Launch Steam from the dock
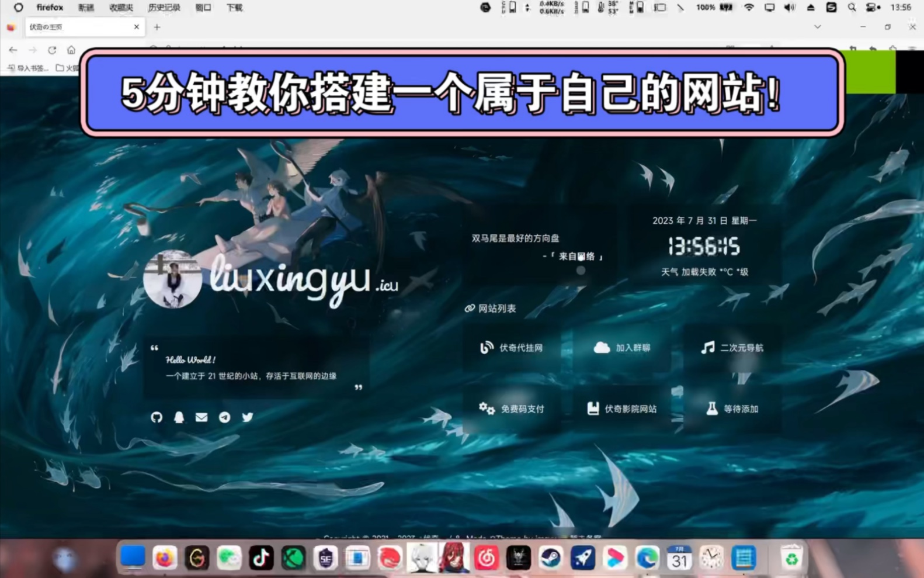 pyautogui.click(x=550, y=558)
